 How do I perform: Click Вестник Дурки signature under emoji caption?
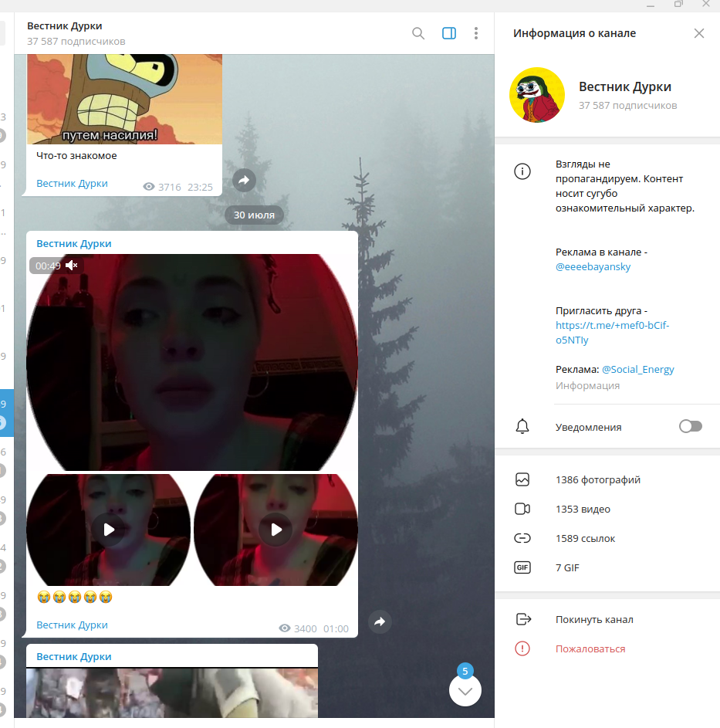72,625
